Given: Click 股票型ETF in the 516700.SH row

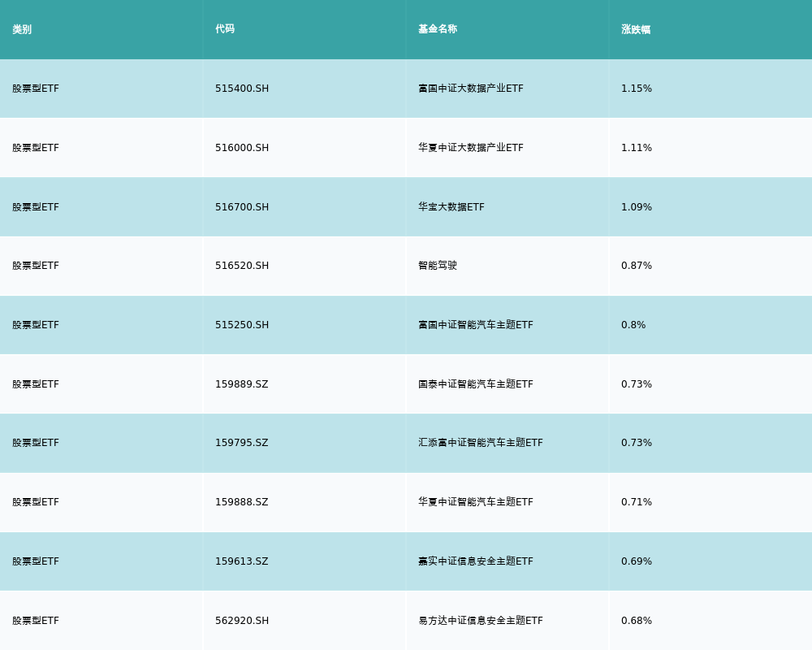Looking at the screenshot, I should pos(36,207).
